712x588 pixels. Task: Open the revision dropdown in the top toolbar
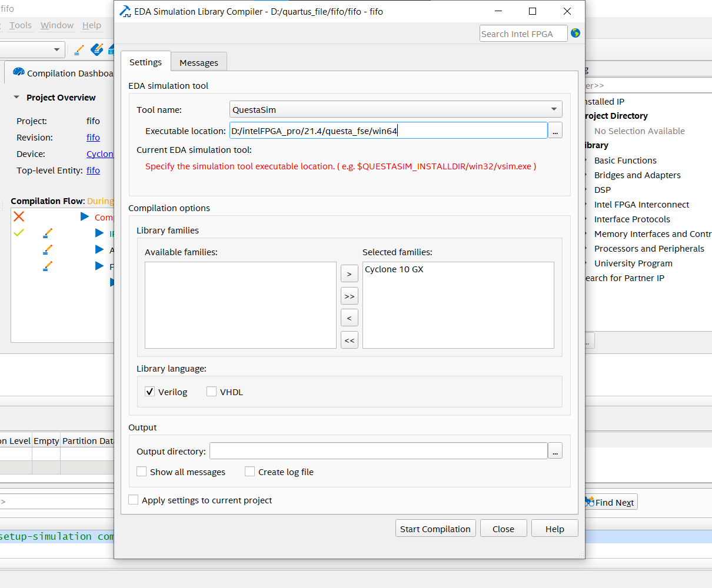tap(57, 49)
